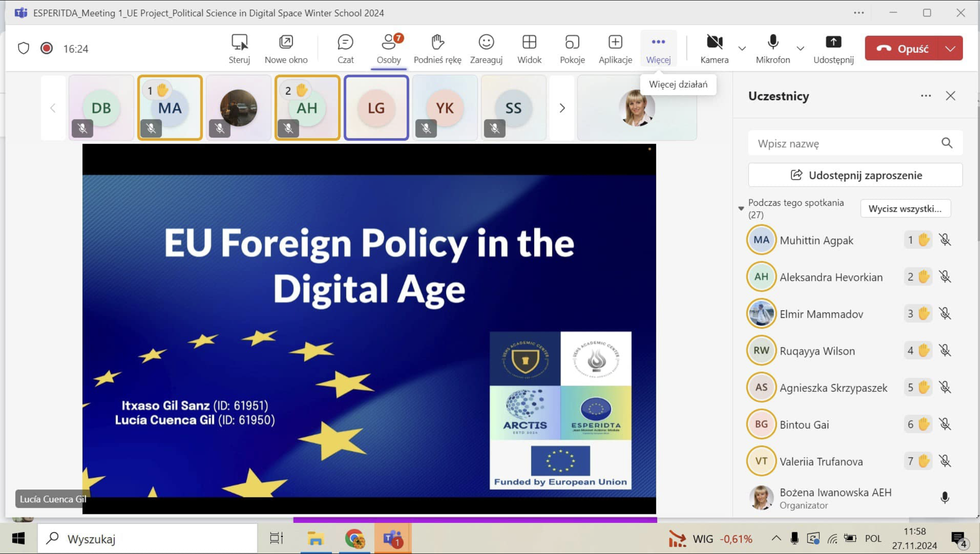Image resolution: width=980 pixels, height=554 pixels.
Task: Click the Podnieś rękę raise hand icon
Action: click(437, 48)
